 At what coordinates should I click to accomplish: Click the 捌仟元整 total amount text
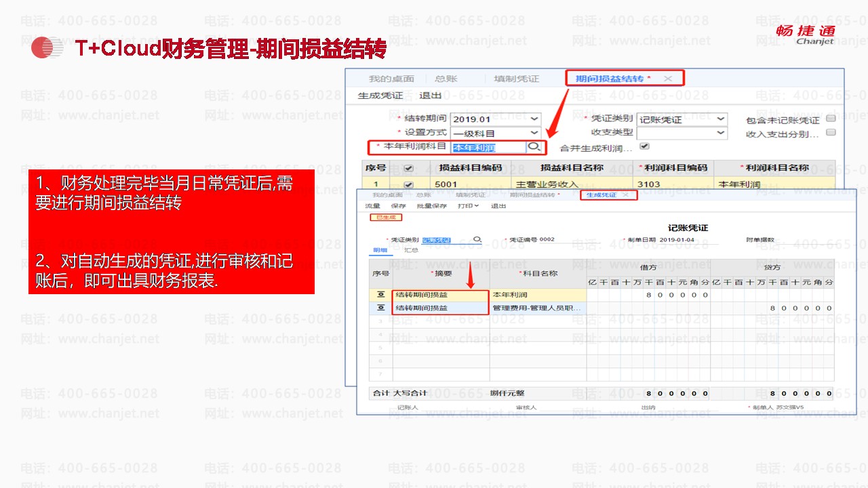pyautogui.click(x=507, y=393)
